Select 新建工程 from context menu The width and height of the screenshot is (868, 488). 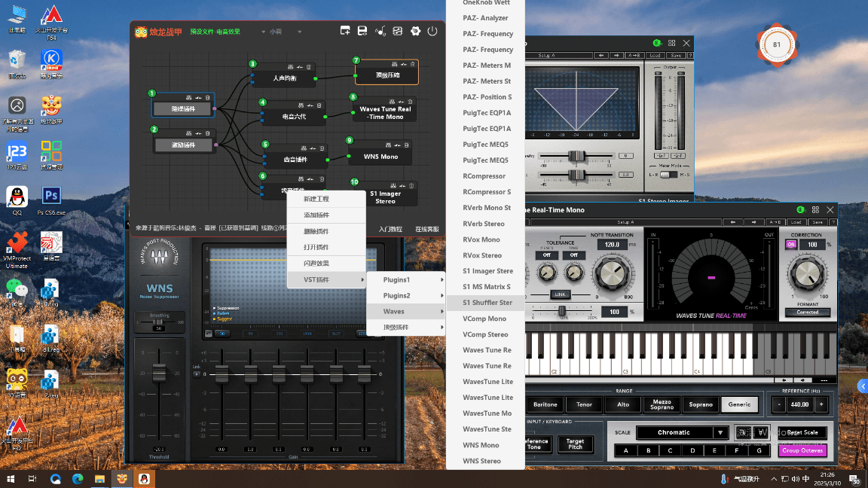(x=326, y=199)
